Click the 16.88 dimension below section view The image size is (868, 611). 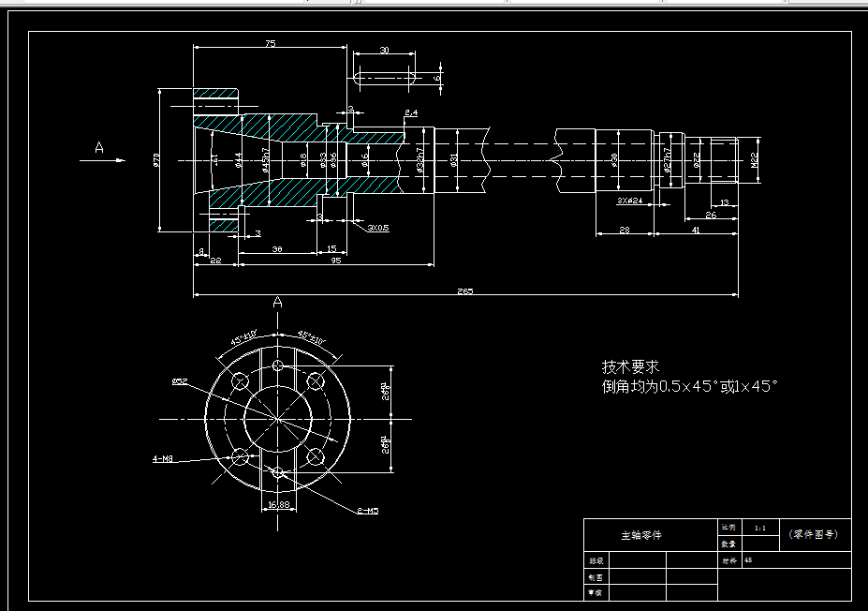279,505
